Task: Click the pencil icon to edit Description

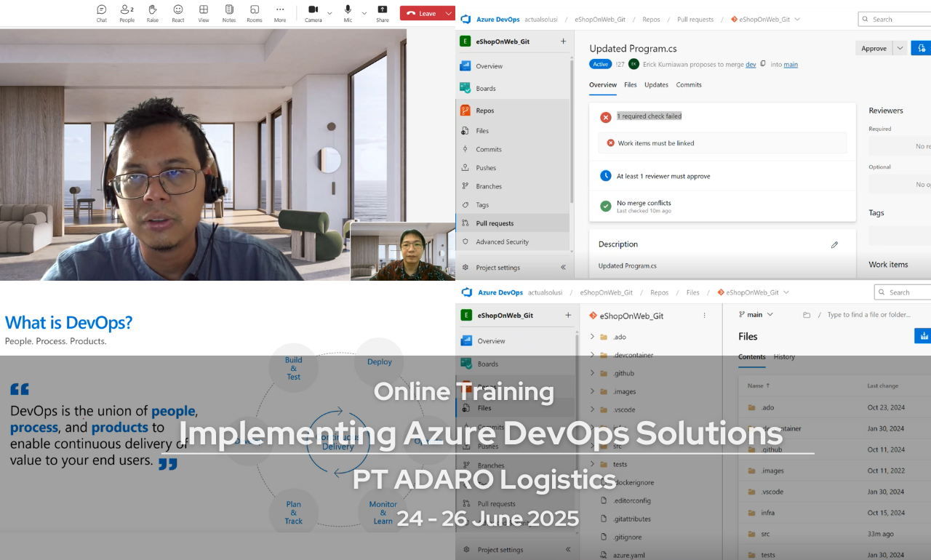Action: click(834, 245)
